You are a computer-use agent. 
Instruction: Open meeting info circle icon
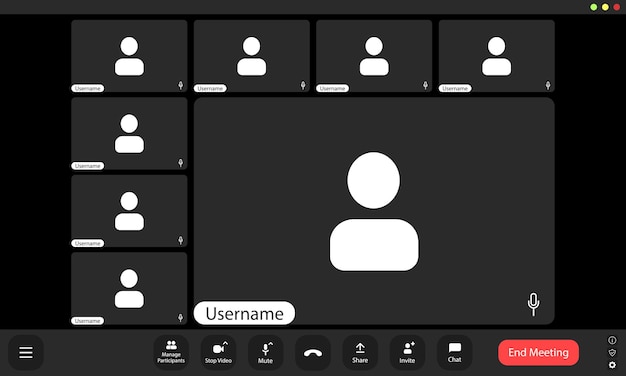[x=612, y=340]
